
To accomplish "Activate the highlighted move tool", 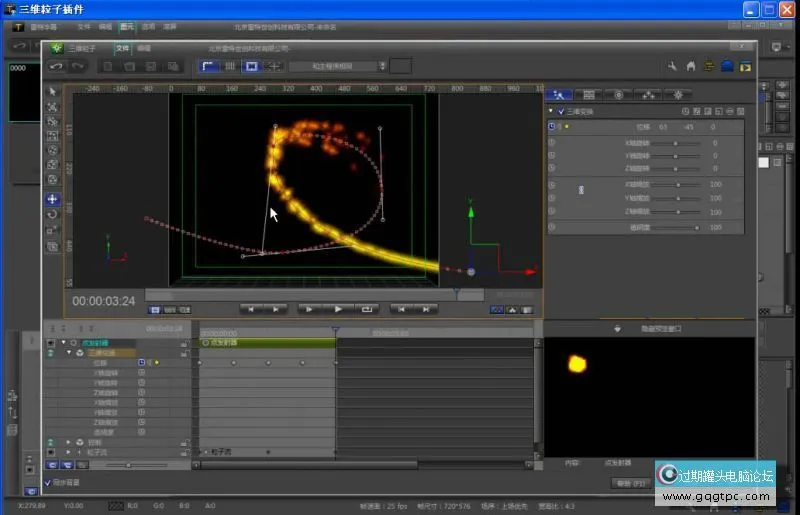I will 53,199.
